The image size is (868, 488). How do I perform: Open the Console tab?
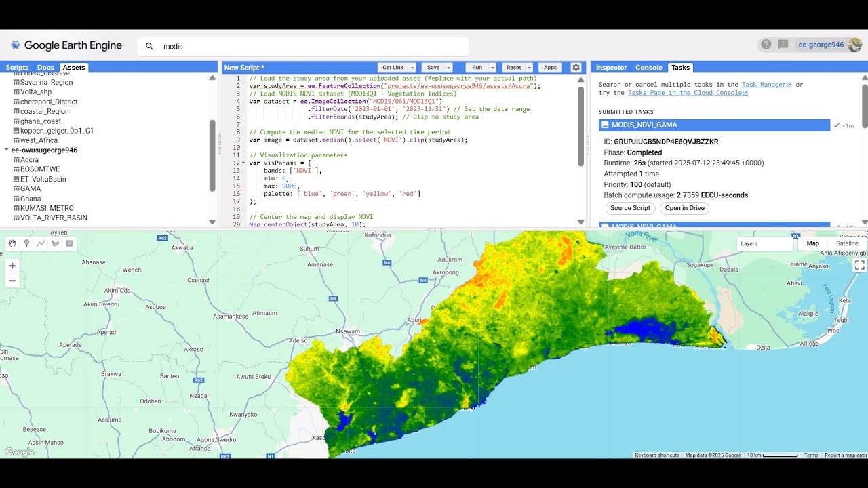[x=649, y=68]
